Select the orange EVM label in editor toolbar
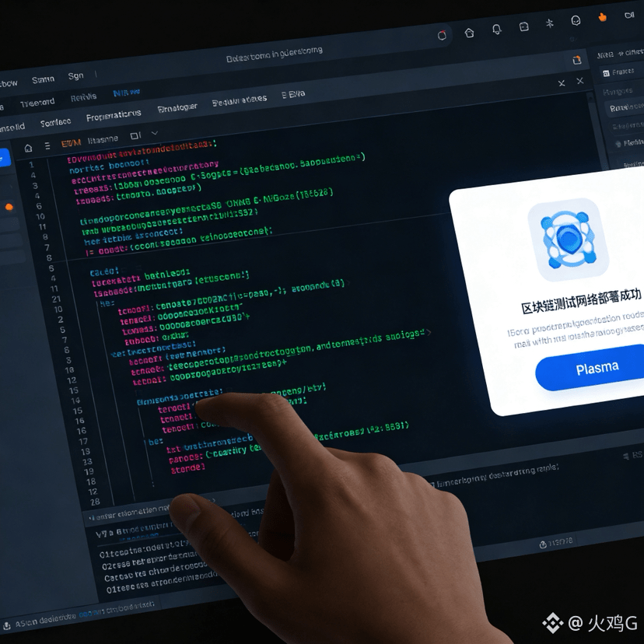The height and width of the screenshot is (644, 644). (71, 143)
